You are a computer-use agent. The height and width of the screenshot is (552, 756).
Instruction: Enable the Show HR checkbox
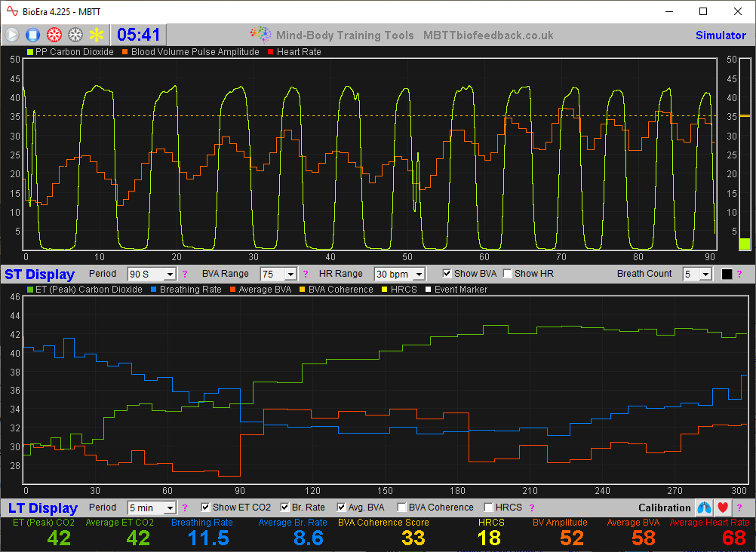pyautogui.click(x=508, y=274)
